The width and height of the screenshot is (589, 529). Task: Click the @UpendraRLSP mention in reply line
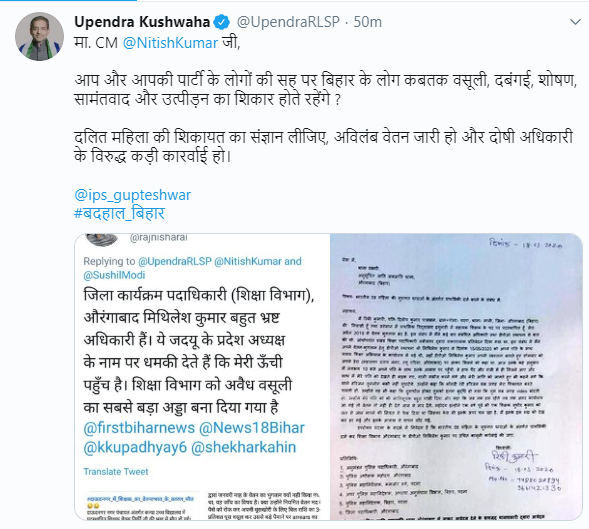[x=175, y=261]
